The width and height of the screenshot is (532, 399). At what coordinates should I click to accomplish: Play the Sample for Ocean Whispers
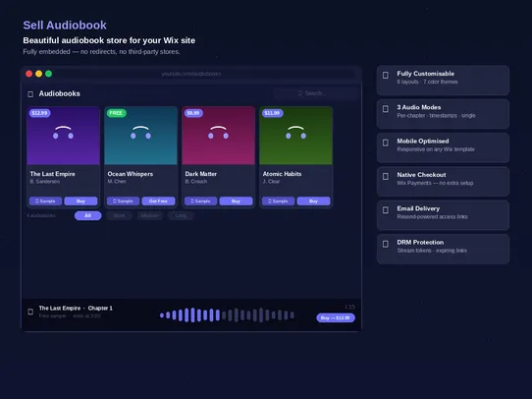tap(123, 201)
